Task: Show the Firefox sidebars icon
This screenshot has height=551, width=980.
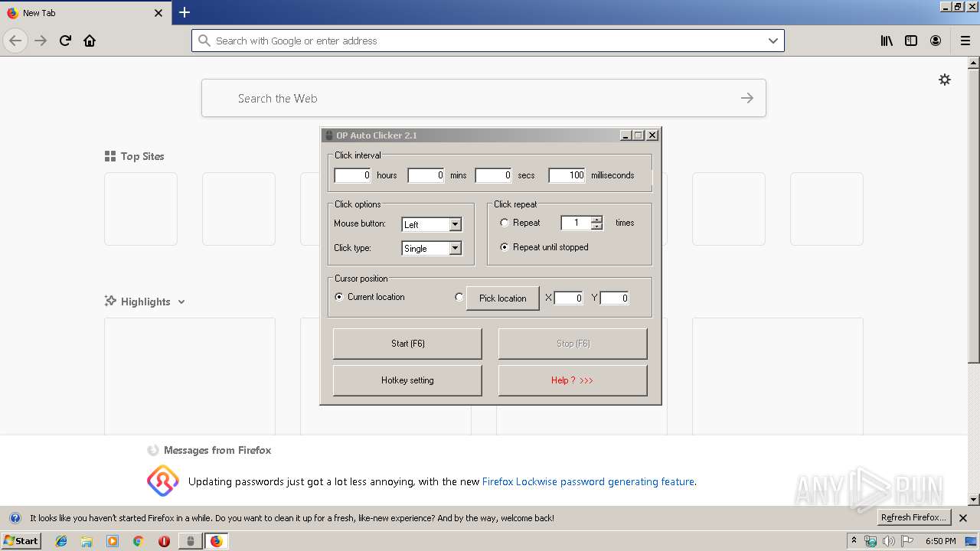Action: coord(911,41)
